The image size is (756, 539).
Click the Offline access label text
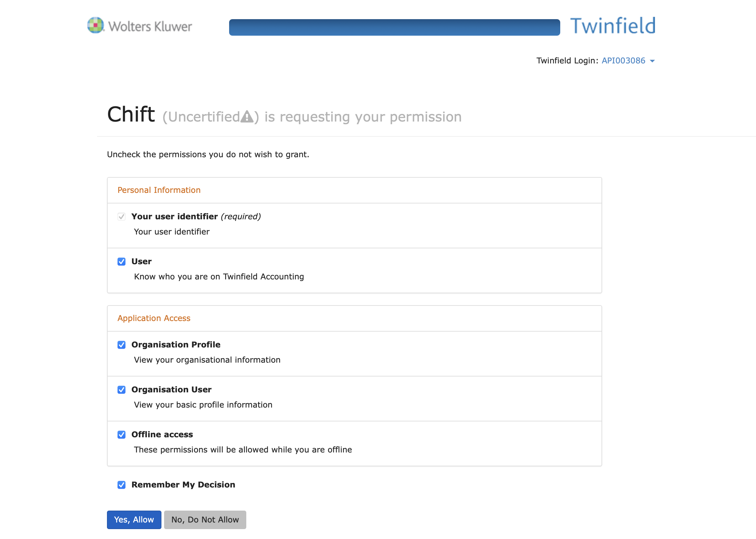pyautogui.click(x=162, y=434)
